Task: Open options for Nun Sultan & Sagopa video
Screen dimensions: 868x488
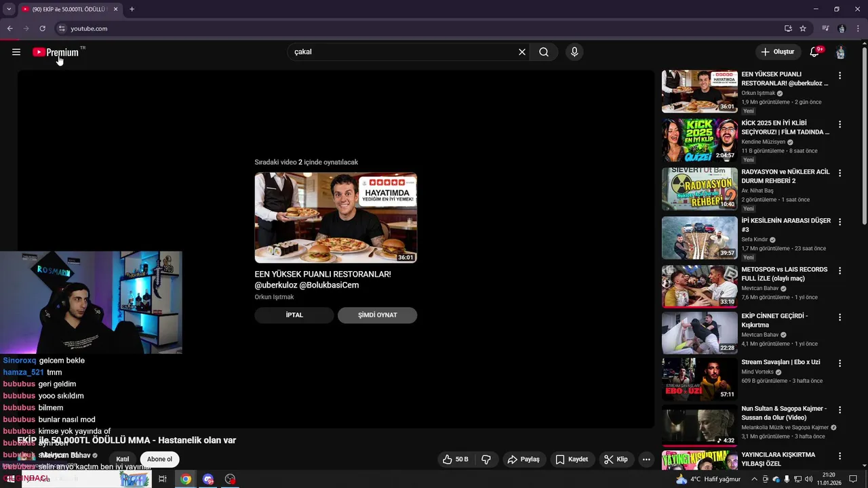Action: (x=840, y=410)
